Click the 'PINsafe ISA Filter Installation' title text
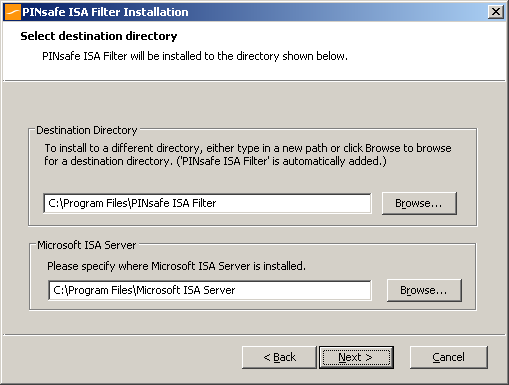Screen dimensions: 509x385 pos(105,12)
